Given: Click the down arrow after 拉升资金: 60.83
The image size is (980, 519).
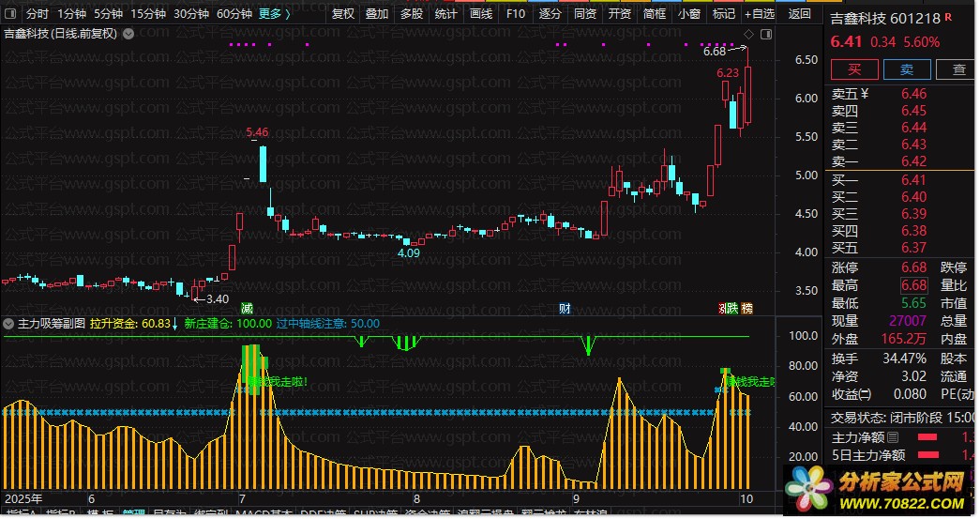Looking at the screenshot, I should click(175, 324).
